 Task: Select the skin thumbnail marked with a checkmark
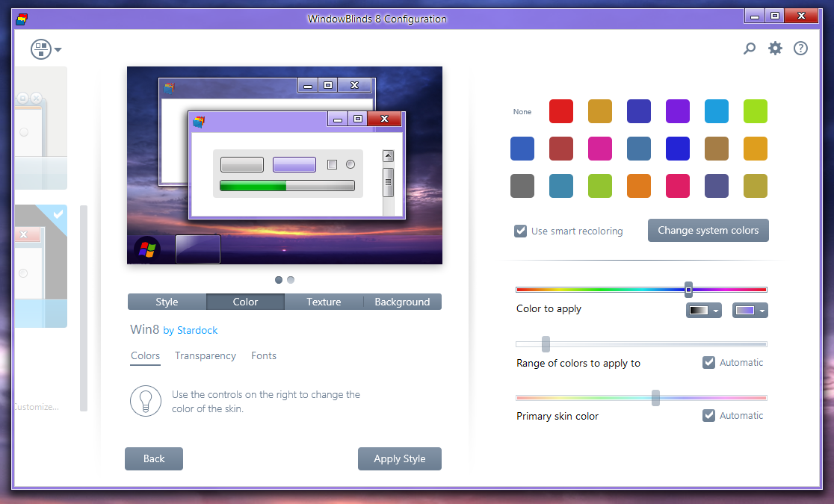[41, 266]
